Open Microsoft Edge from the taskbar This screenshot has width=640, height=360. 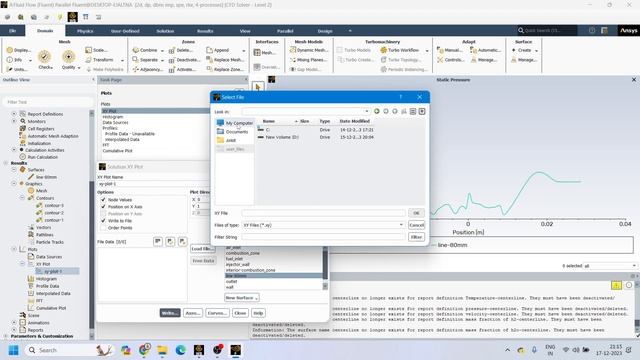[180, 350]
